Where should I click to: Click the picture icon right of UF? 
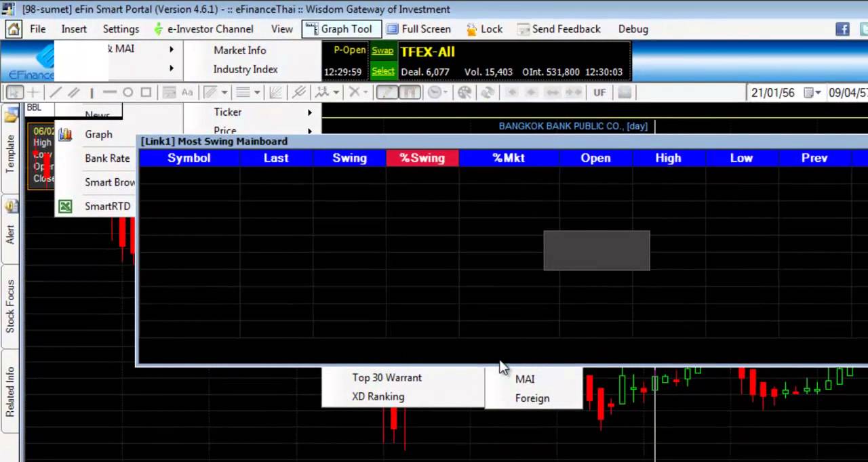[x=625, y=93]
